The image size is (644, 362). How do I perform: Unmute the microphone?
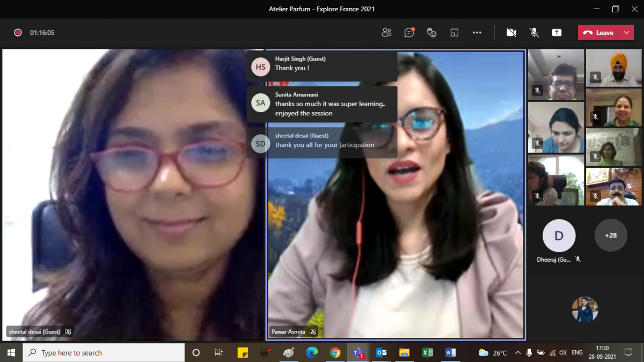534,33
